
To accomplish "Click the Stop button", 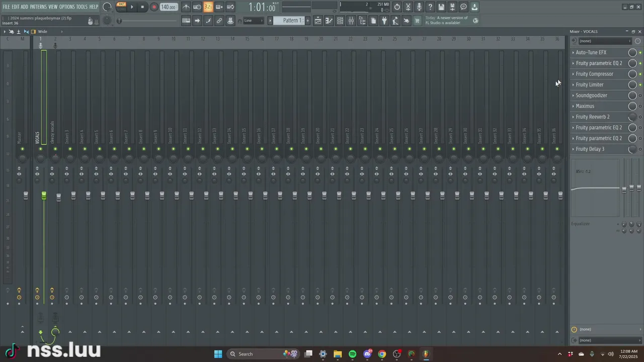I will 142,7.
